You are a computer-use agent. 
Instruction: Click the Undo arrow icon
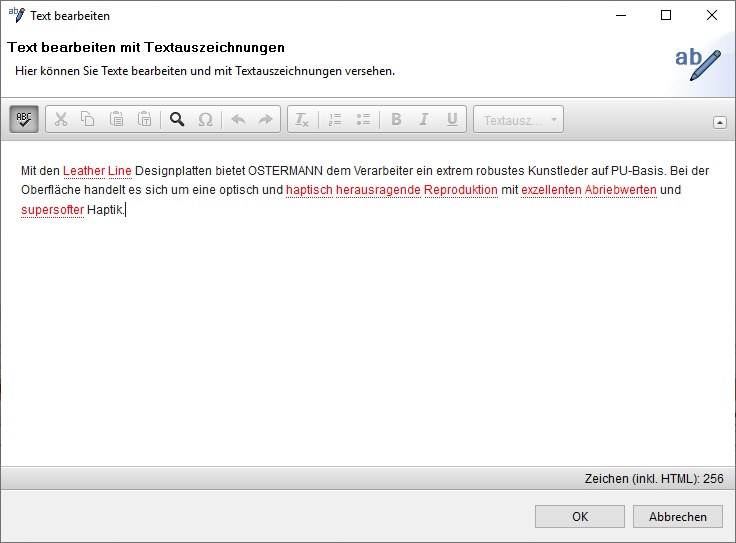[x=238, y=120]
